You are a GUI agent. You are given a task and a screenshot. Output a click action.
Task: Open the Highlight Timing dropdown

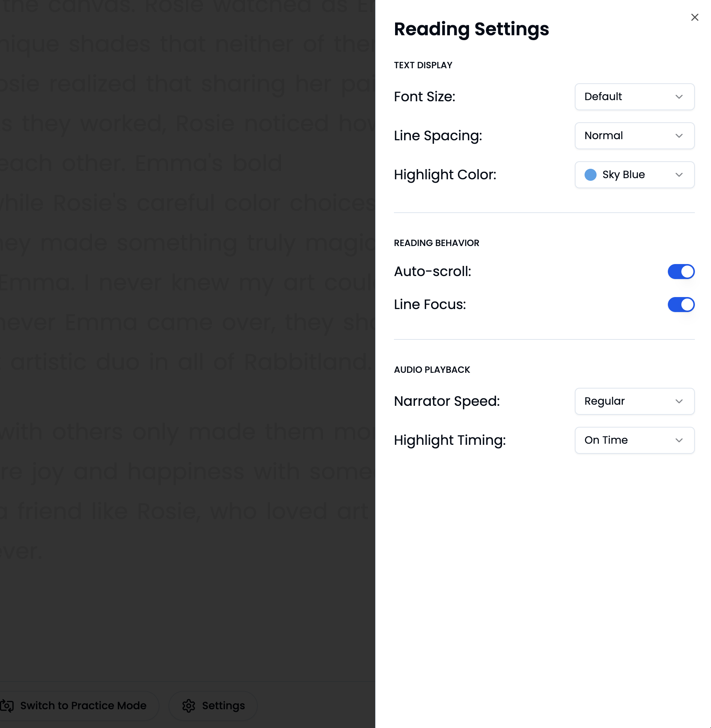[x=634, y=440]
